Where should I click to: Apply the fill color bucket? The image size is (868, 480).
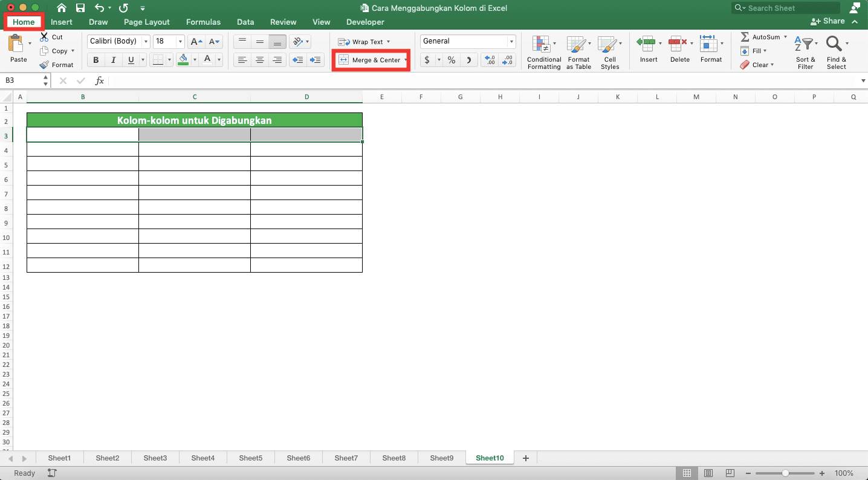point(183,59)
